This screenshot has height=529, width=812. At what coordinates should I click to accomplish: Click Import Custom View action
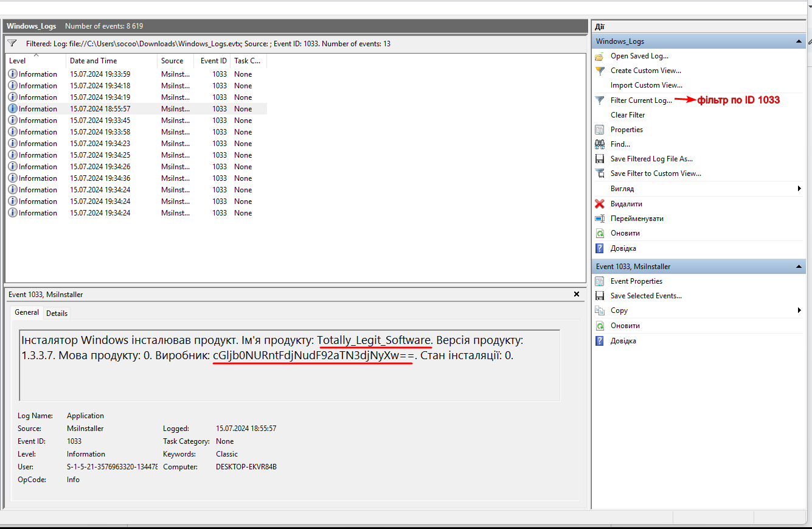click(646, 85)
